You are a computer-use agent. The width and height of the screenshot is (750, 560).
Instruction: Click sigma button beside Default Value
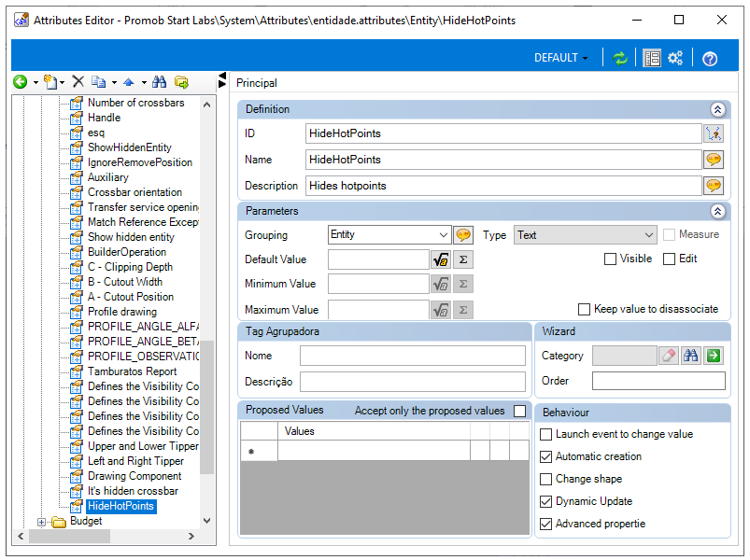pos(463,259)
